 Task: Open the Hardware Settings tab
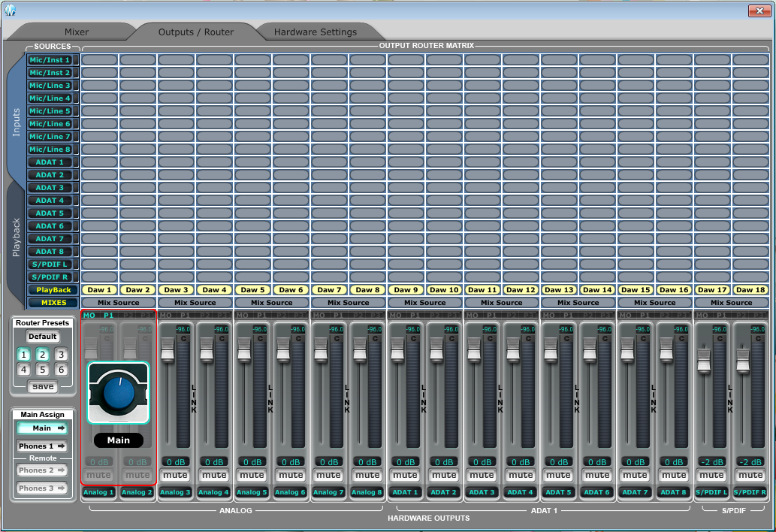coord(316,32)
